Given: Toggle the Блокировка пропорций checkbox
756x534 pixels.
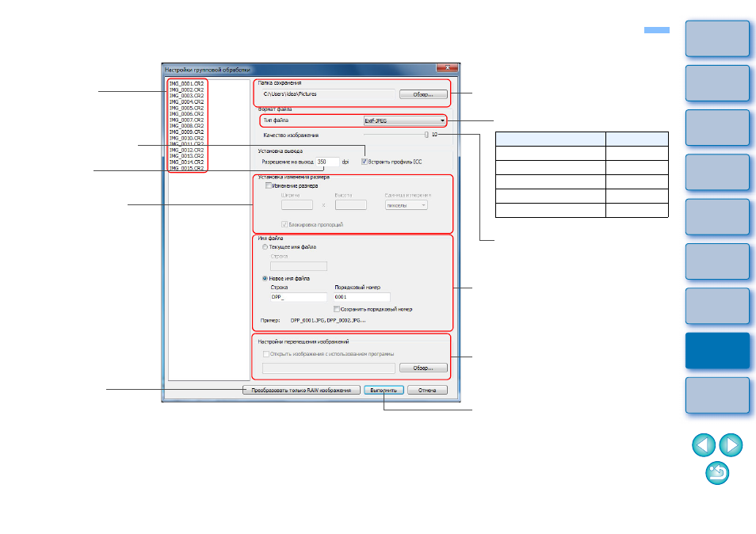Looking at the screenshot, I should coord(284,224).
